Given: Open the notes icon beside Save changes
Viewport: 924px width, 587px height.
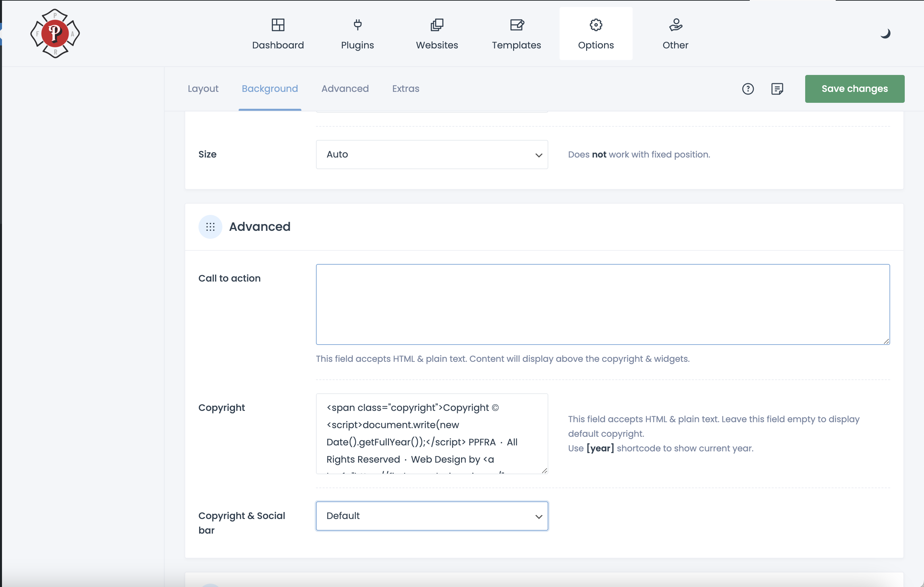Looking at the screenshot, I should pos(777,89).
